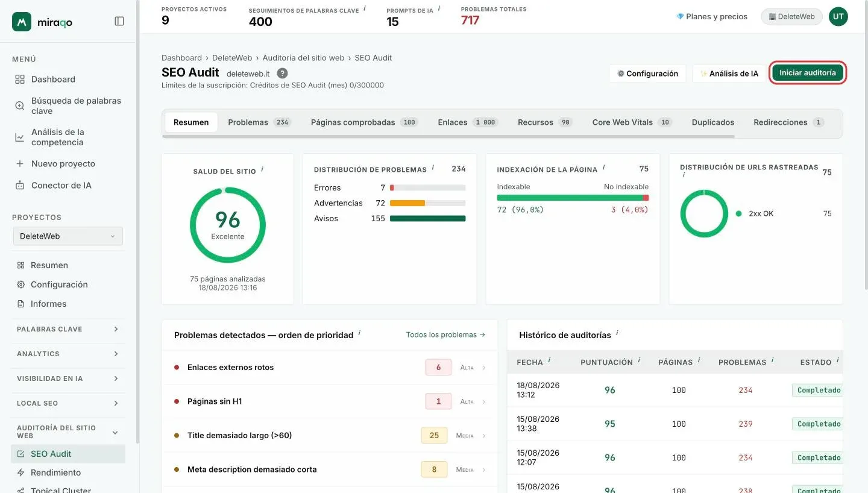Image resolution: width=868 pixels, height=493 pixels.
Task: Click the horizontal tabs scrollbar
Action: click(x=448, y=137)
